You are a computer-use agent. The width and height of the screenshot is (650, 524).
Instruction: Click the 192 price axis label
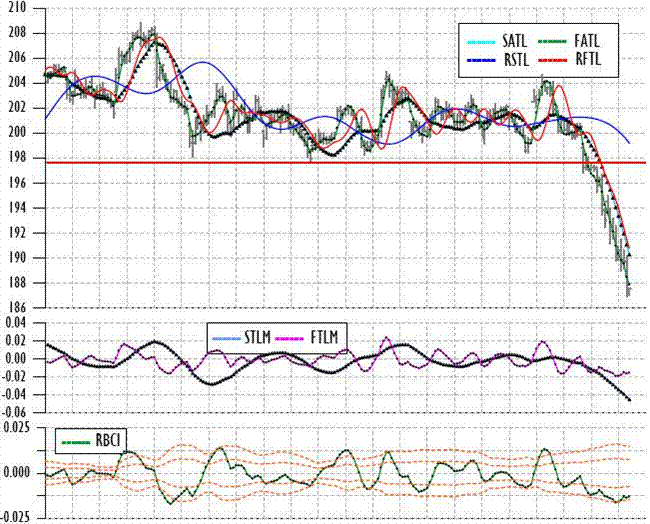17,233
